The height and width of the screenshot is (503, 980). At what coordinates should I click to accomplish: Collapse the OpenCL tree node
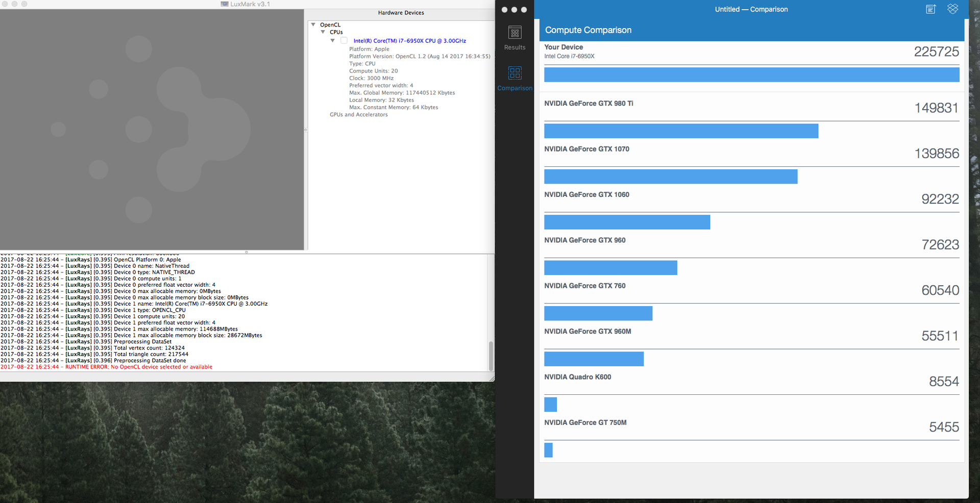click(x=313, y=24)
